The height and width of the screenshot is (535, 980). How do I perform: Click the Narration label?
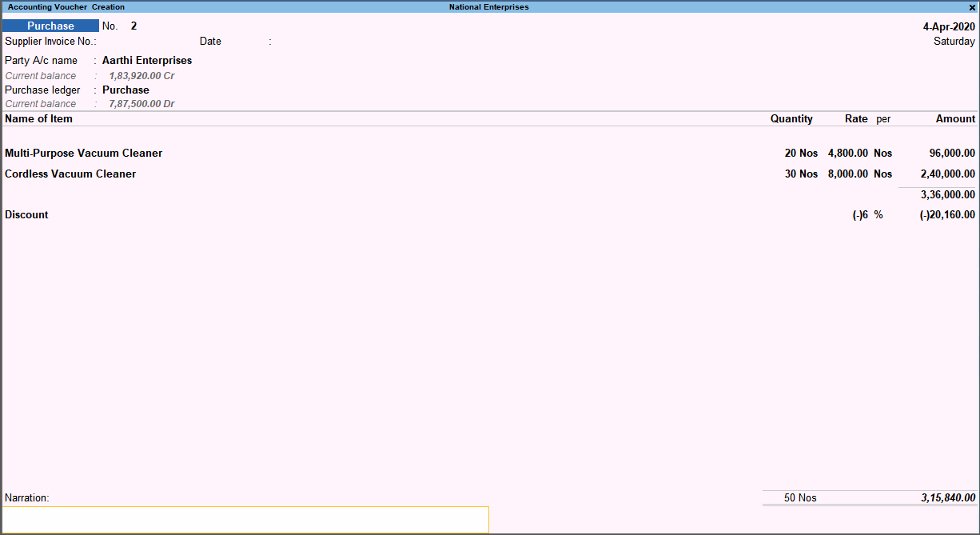[x=27, y=497]
